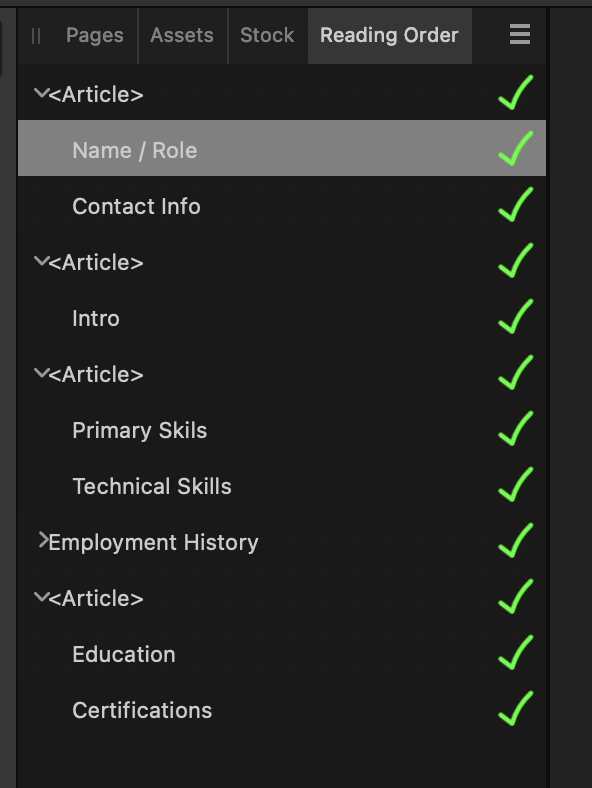Toggle the Education row checkmark
The height and width of the screenshot is (788, 592).
point(516,652)
